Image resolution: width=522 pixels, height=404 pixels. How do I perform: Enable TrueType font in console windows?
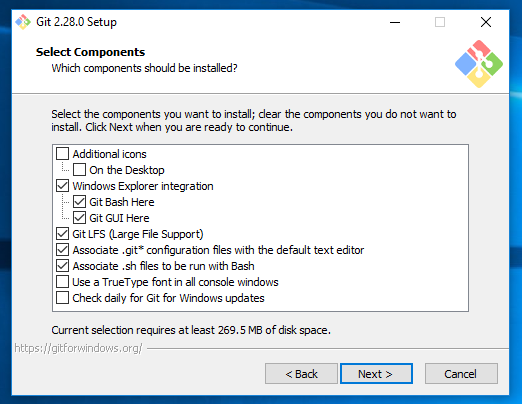tap(63, 282)
